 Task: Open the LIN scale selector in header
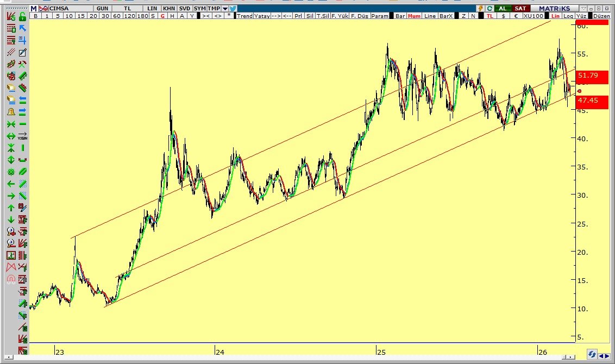point(152,8)
